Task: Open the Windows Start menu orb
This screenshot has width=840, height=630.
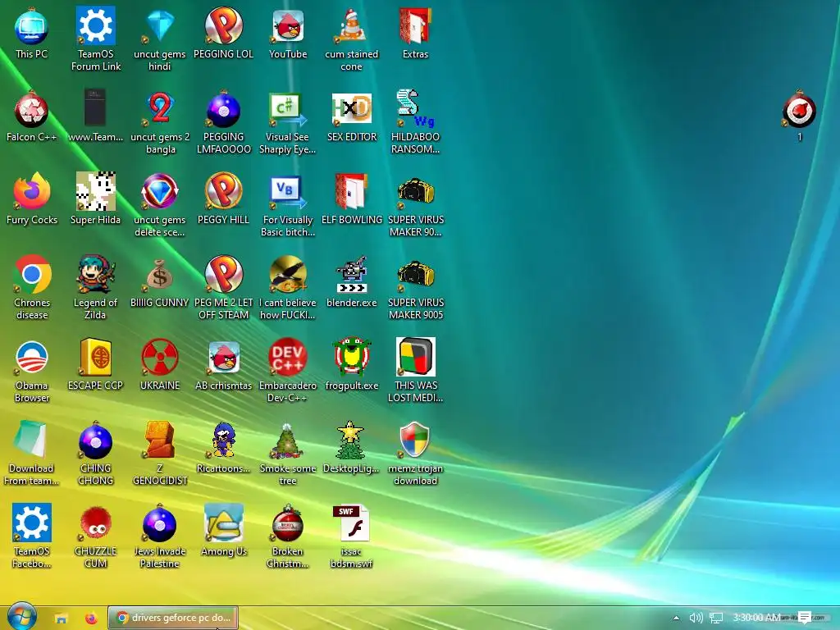Action: 21,617
